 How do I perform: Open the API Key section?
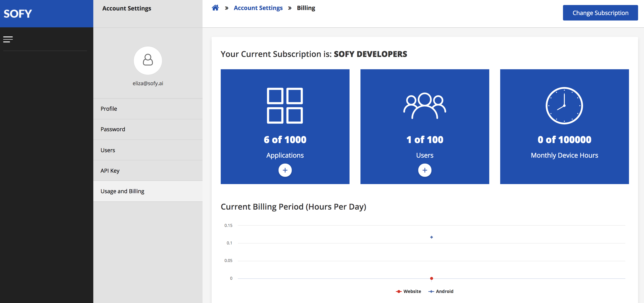coord(148,171)
